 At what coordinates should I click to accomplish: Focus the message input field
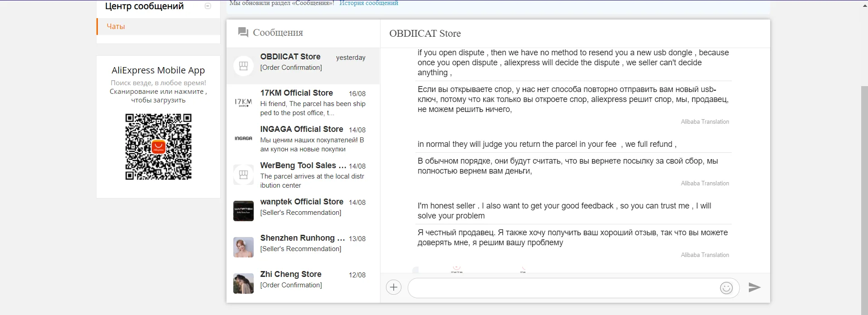(564, 288)
